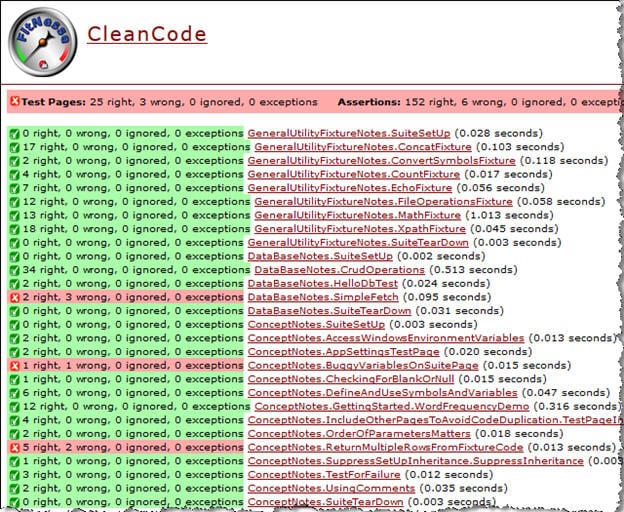Click green check icon for DataBaseNotes.SuiteSetUp row

(14, 257)
